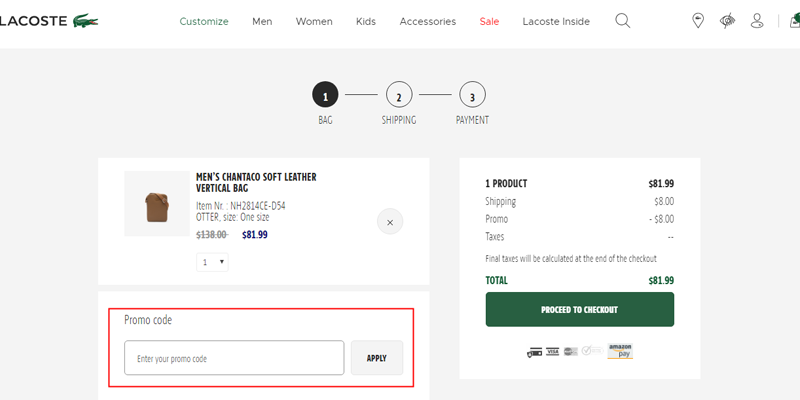Click the Promo - $8.00 amount
The width and height of the screenshot is (800, 400).
point(661,219)
